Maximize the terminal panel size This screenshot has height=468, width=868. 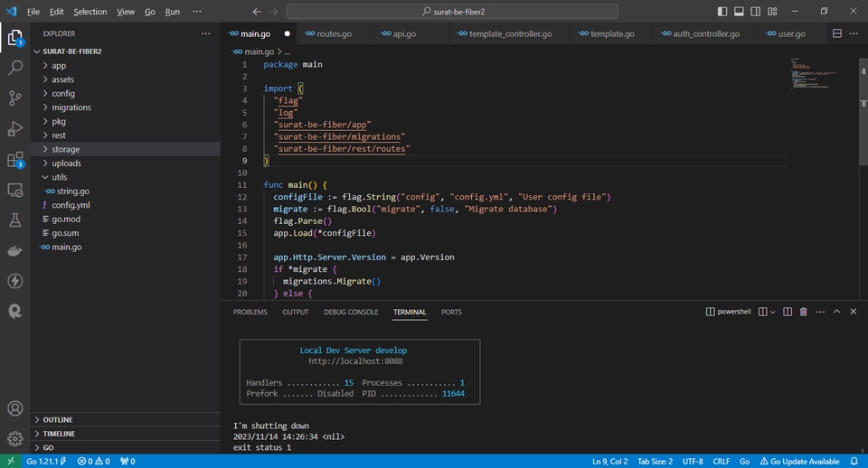(x=837, y=312)
